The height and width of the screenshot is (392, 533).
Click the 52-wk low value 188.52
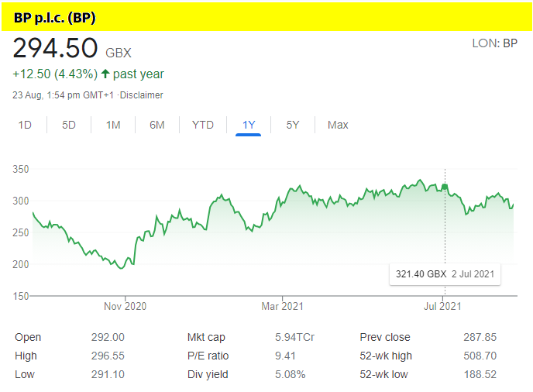(480, 374)
